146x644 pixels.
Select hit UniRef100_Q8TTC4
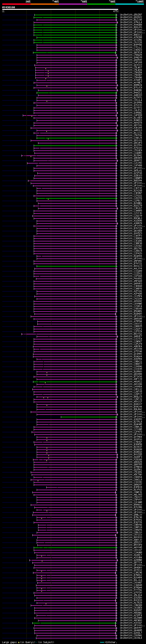(131, 563)
